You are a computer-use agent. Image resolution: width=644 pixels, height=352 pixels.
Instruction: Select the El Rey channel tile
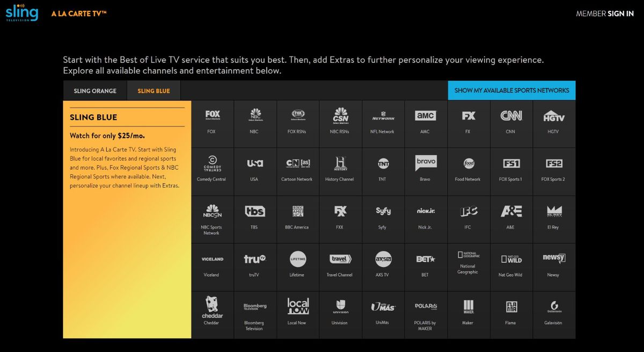pos(554,219)
